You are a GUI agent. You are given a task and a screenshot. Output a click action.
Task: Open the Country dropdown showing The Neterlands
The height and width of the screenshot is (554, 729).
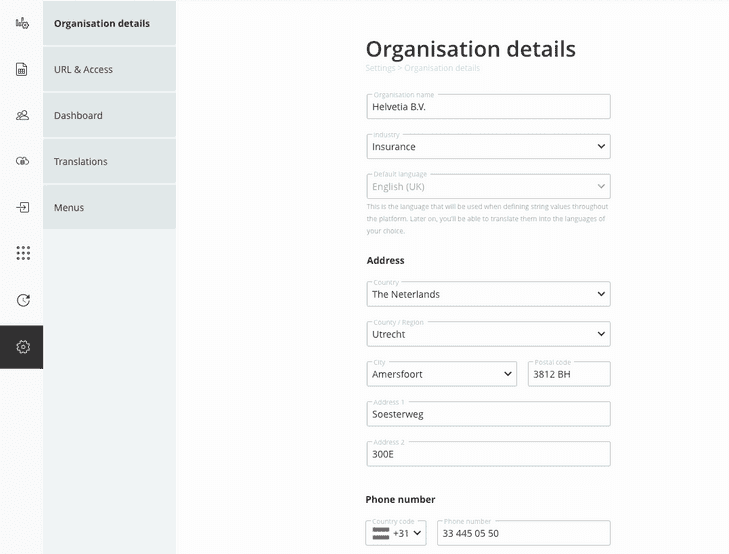[488, 294]
